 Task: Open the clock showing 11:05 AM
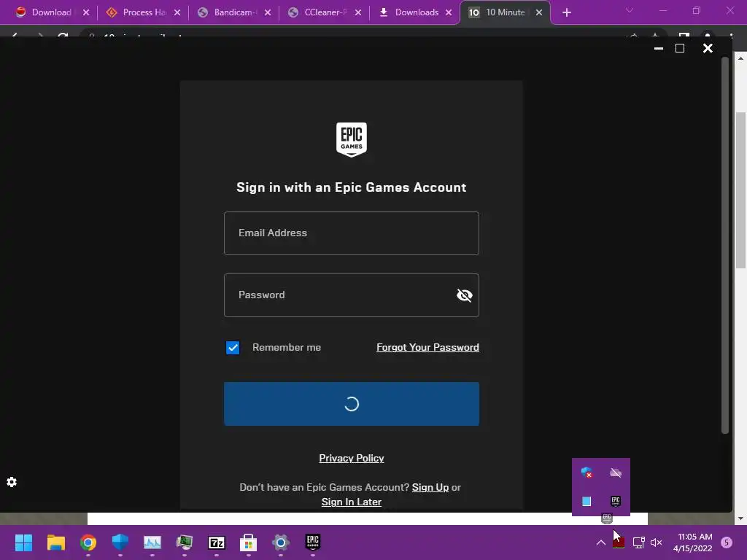click(x=693, y=542)
